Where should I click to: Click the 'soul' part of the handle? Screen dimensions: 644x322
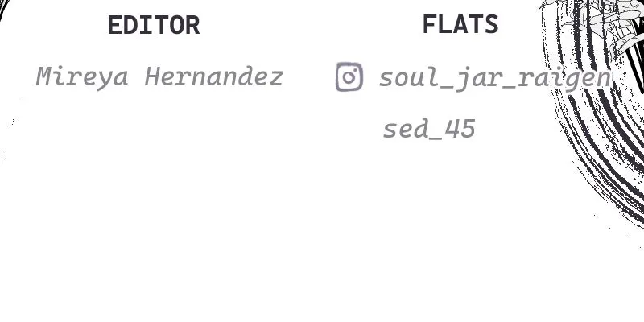(x=410, y=77)
